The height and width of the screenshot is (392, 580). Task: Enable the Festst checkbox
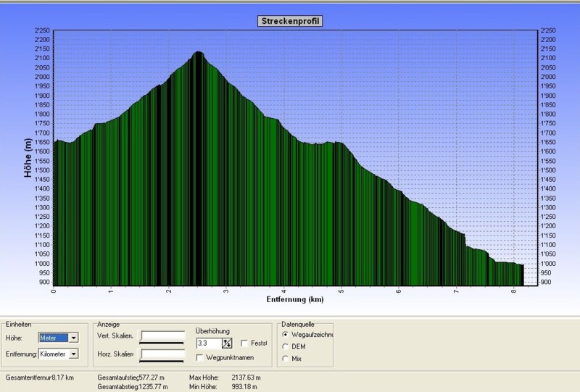(244, 343)
